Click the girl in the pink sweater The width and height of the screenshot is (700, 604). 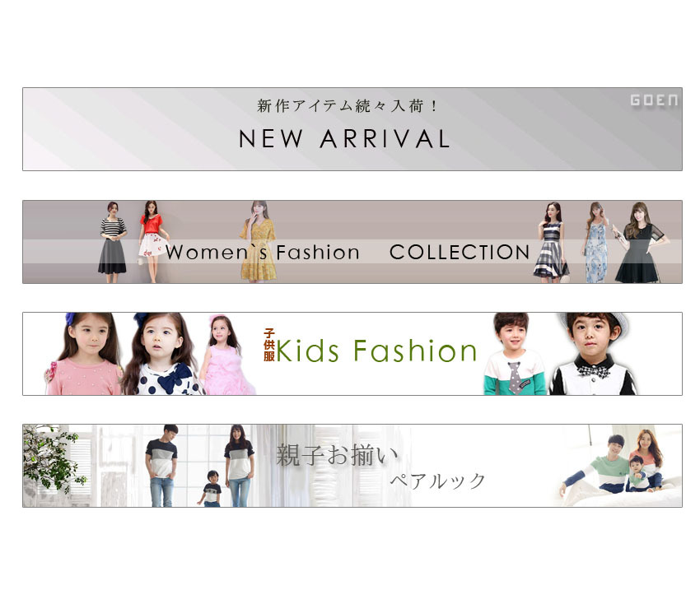85,354
